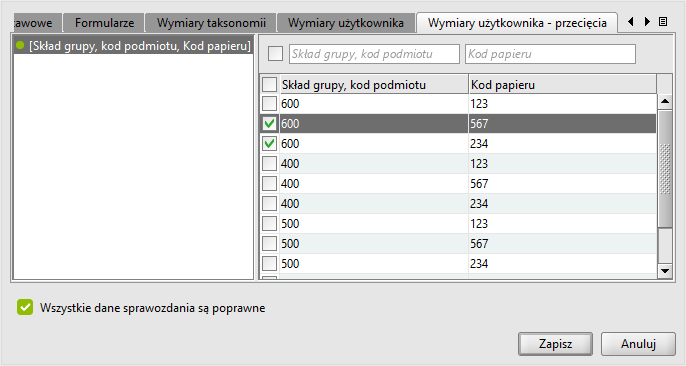Toggle the checkbox next to filter fields
Viewport: 686px width, 366px height.
[x=275, y=54]
